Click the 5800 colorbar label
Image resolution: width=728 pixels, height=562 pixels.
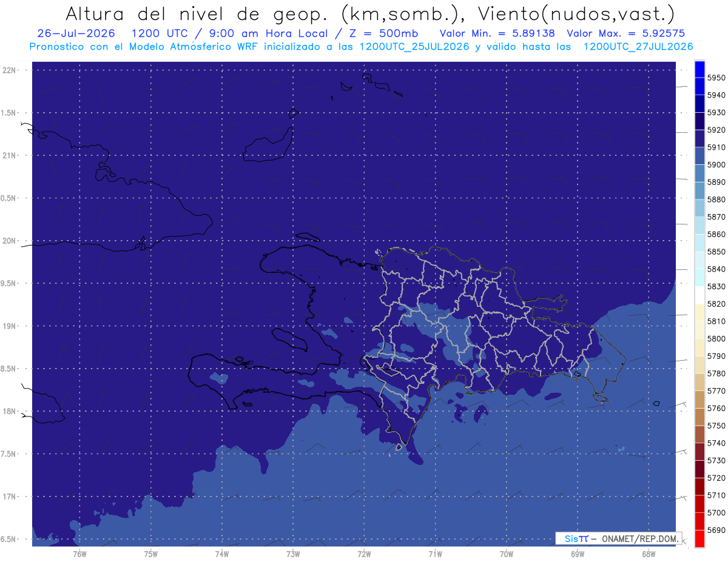[716, 339]
